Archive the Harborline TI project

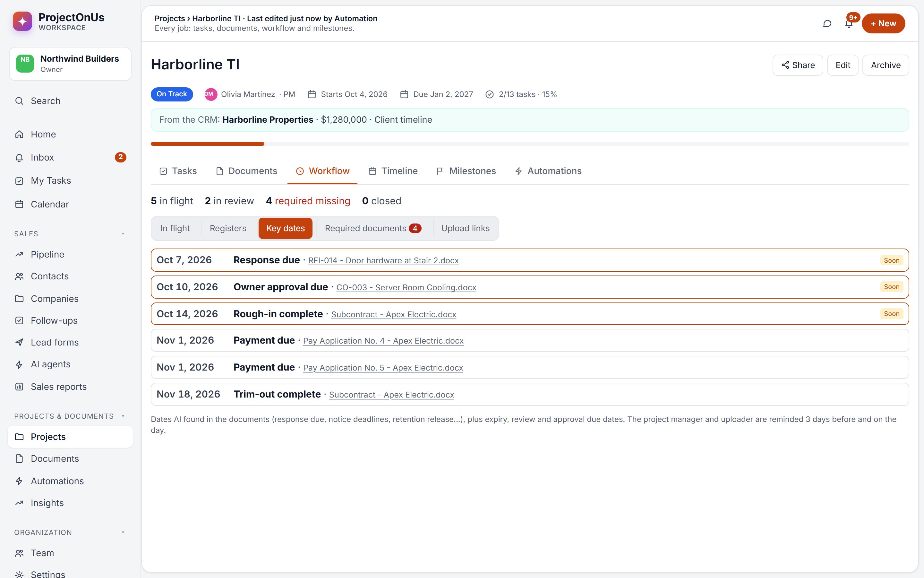[x=886, y=66]
